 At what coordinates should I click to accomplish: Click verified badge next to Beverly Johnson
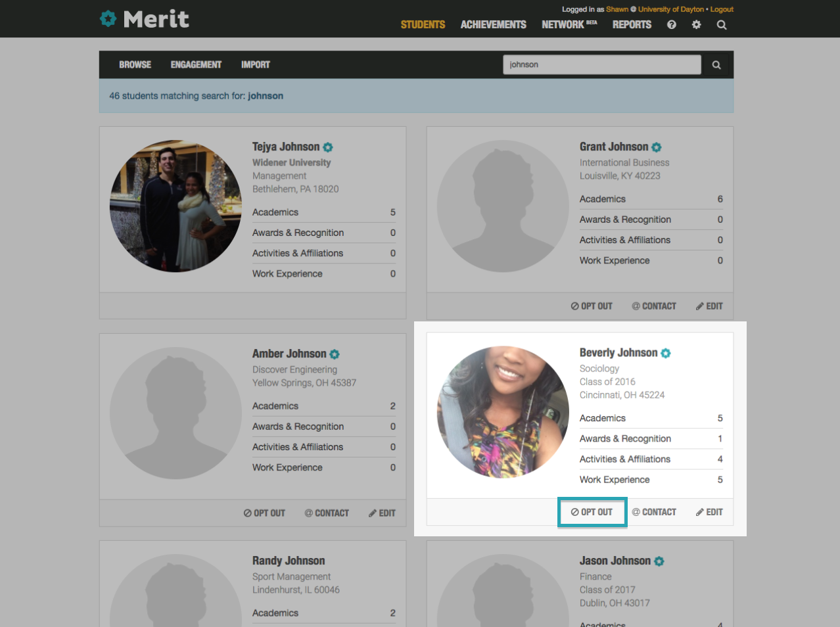[666, 353]
